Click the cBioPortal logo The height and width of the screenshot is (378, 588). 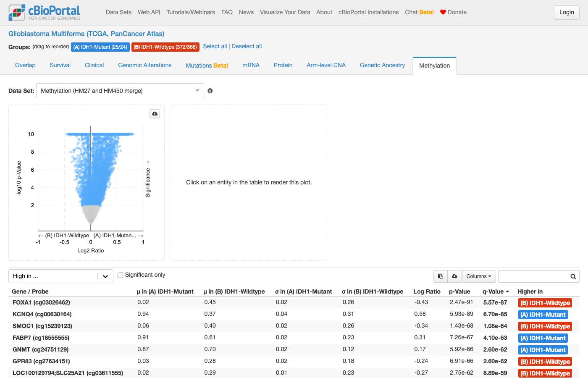point(45,13)
